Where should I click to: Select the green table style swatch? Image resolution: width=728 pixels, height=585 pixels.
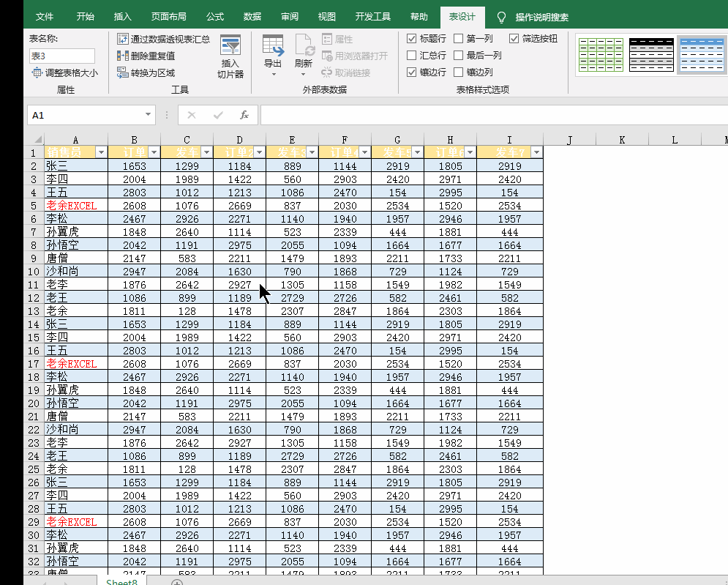tap(601, 56)
